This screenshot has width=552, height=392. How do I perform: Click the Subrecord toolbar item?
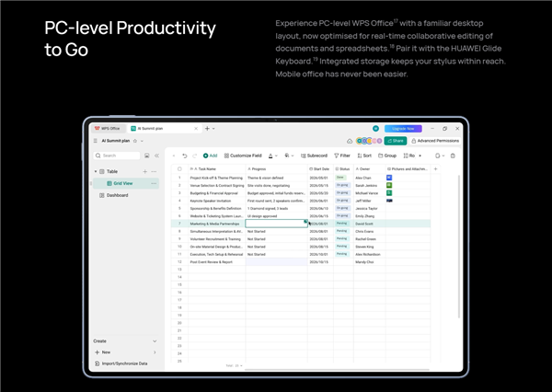[x=314, y=156]
